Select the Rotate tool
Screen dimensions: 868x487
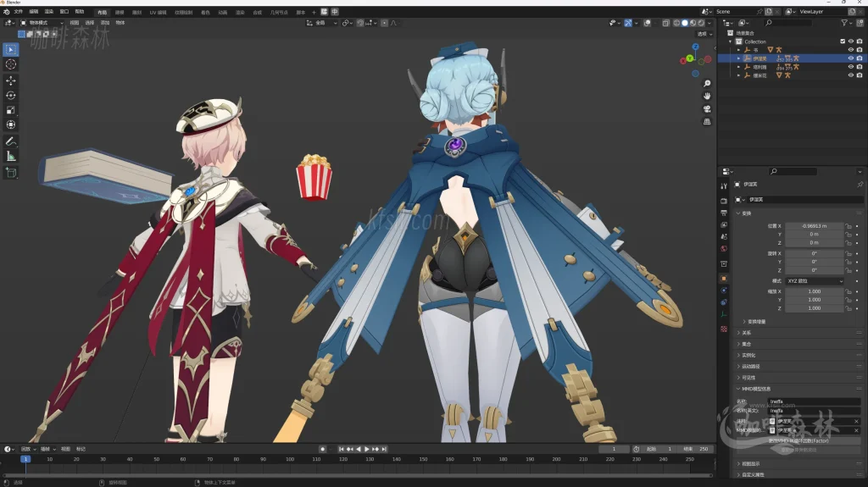click(10, 95)
